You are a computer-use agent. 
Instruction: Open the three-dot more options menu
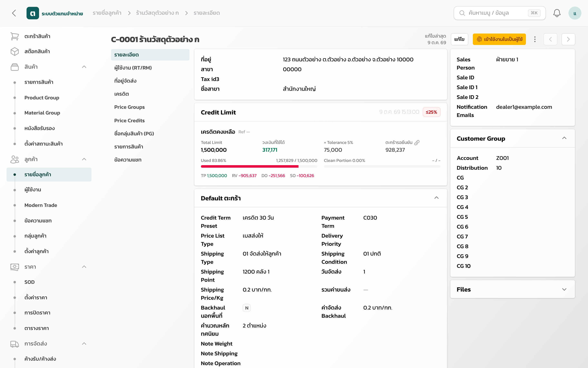point(535,39)
